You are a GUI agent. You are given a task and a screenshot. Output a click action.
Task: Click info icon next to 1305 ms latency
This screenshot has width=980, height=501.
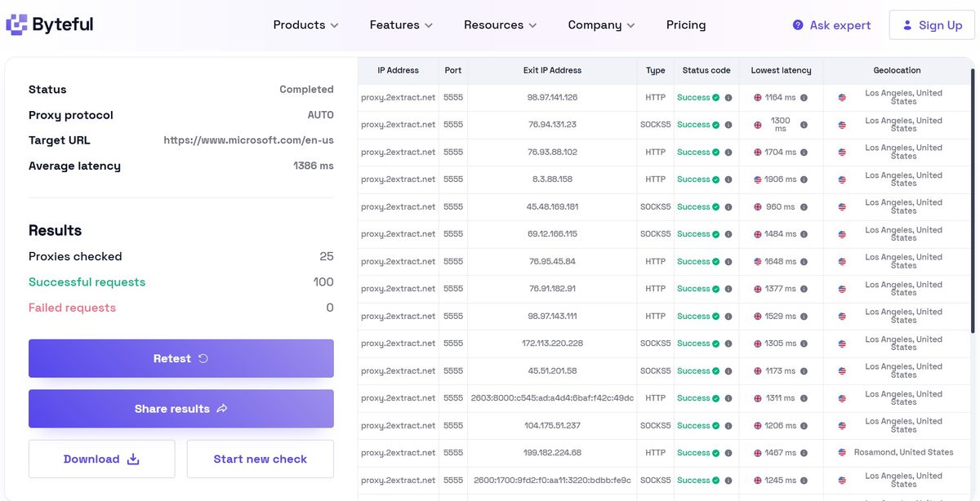(x=804, y=344)
